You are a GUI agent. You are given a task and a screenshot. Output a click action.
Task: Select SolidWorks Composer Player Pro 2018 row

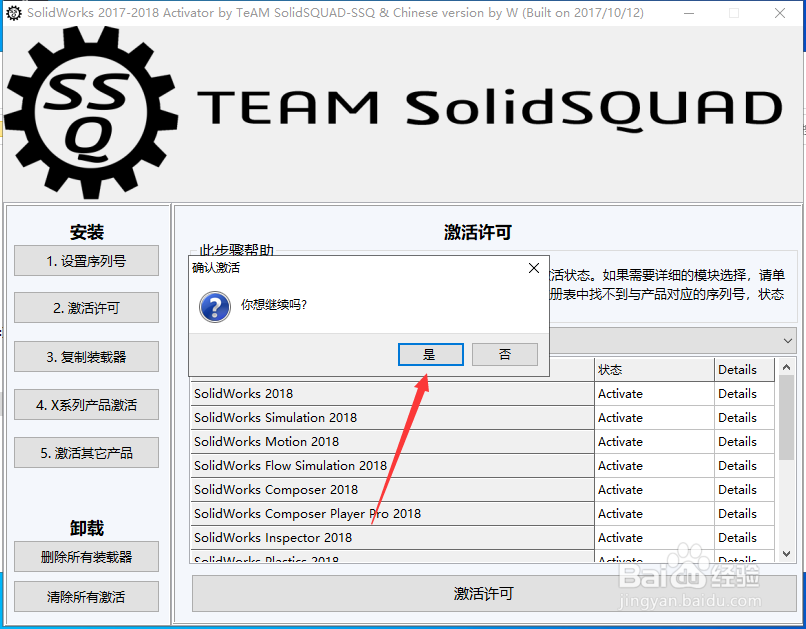point(392,513)
